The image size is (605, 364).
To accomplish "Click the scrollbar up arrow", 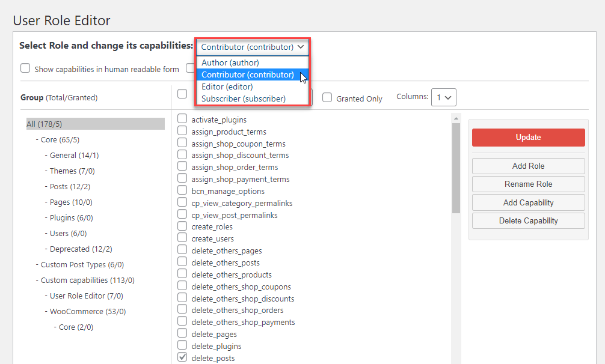I will coord(456,118).
